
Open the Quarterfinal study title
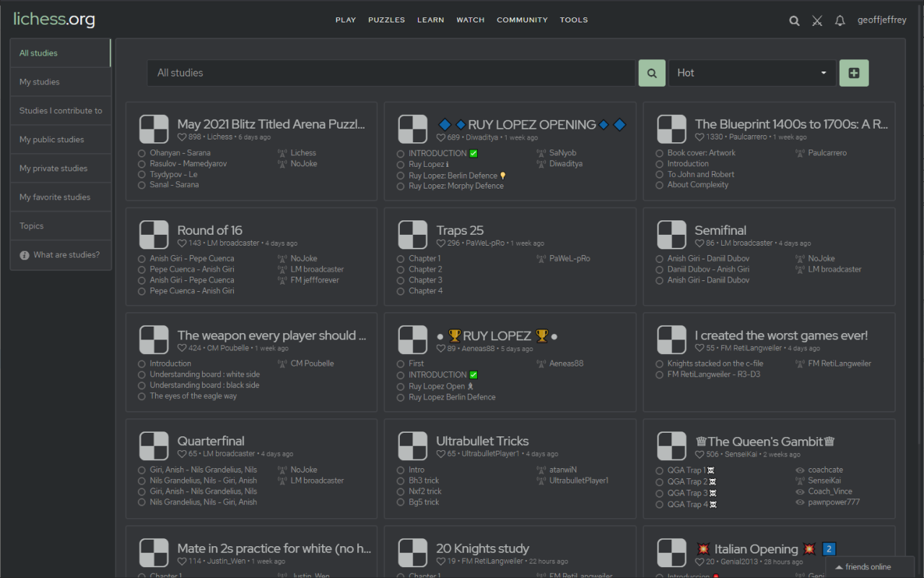pos(211,441)
